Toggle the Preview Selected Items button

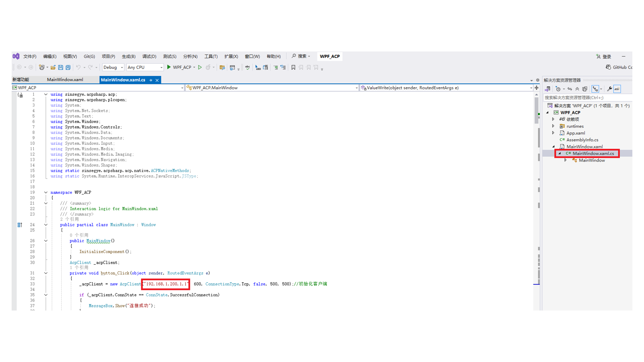pos(618,89)
